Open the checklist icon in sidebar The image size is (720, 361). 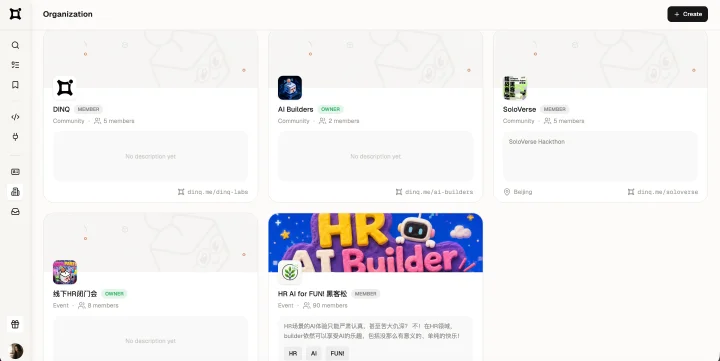click(15, 65)
